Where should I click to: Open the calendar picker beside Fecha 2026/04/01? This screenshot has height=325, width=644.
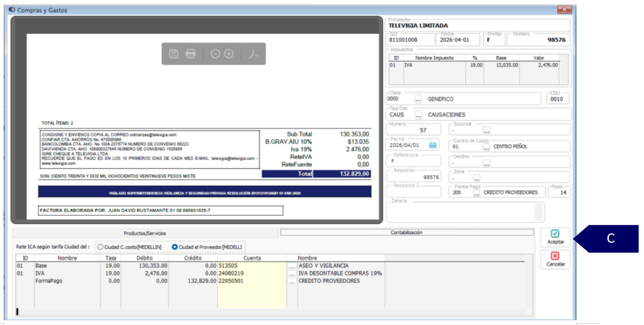[x=433, y=145]
